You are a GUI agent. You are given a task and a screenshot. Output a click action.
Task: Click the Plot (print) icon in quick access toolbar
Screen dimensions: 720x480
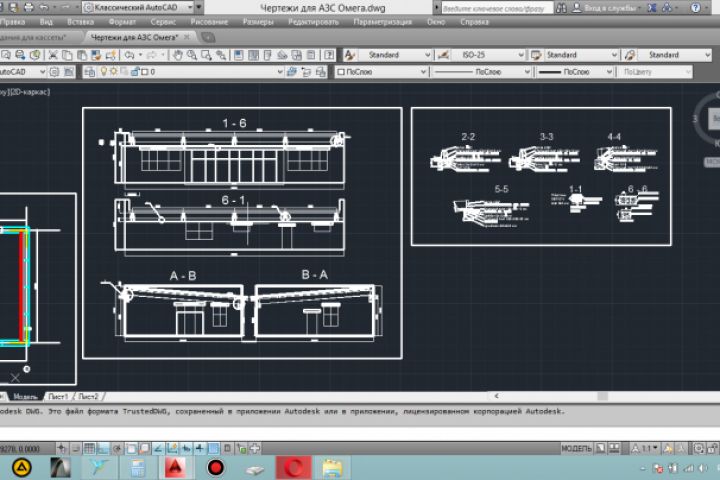coord(28,7)
